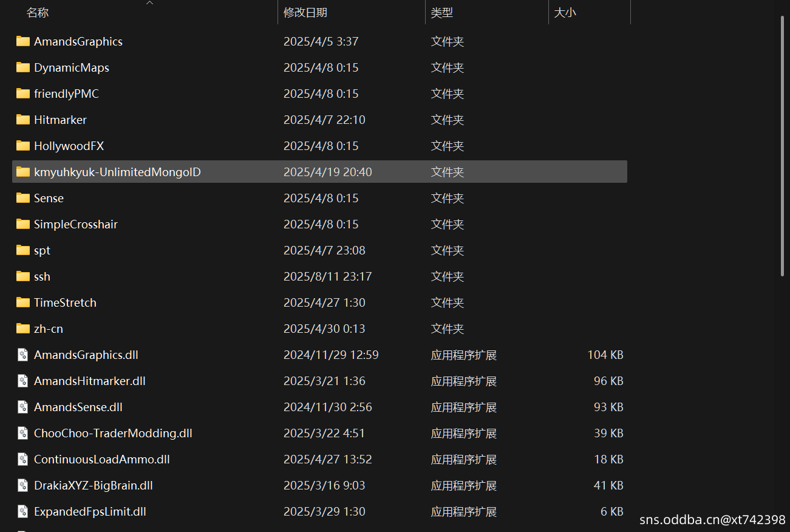Sort files by 名称 column header
790x532 pixels.
click(38, 12)
